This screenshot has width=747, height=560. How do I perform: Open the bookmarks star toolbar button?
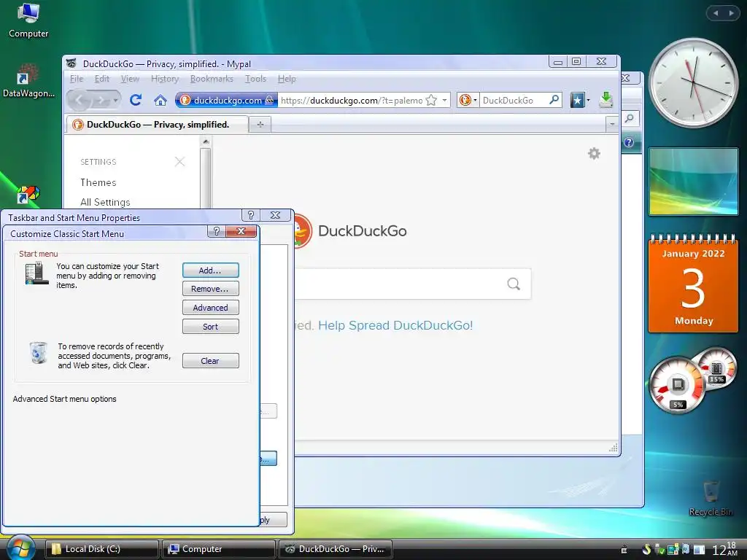[578, 100]
